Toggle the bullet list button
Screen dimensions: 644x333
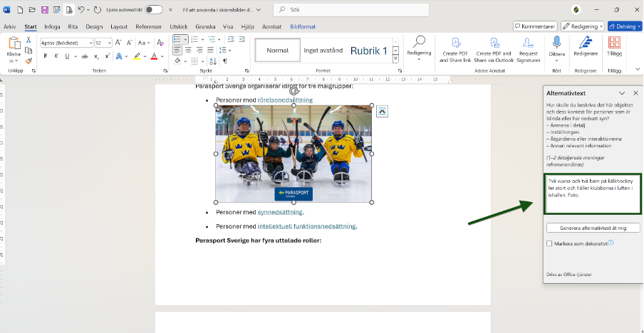click(x=177, y=39)
